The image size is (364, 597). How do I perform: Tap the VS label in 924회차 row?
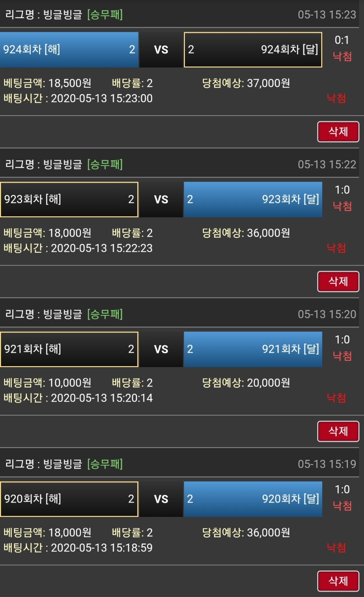(161, 49)
